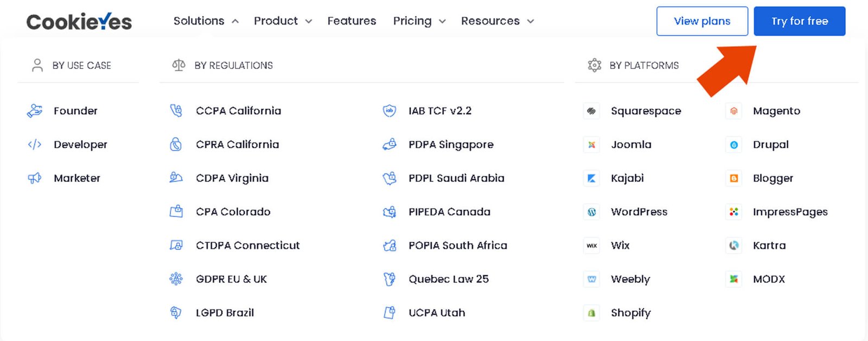
Task: Select the Pricing nav label
Action: [x=412, y=21]
